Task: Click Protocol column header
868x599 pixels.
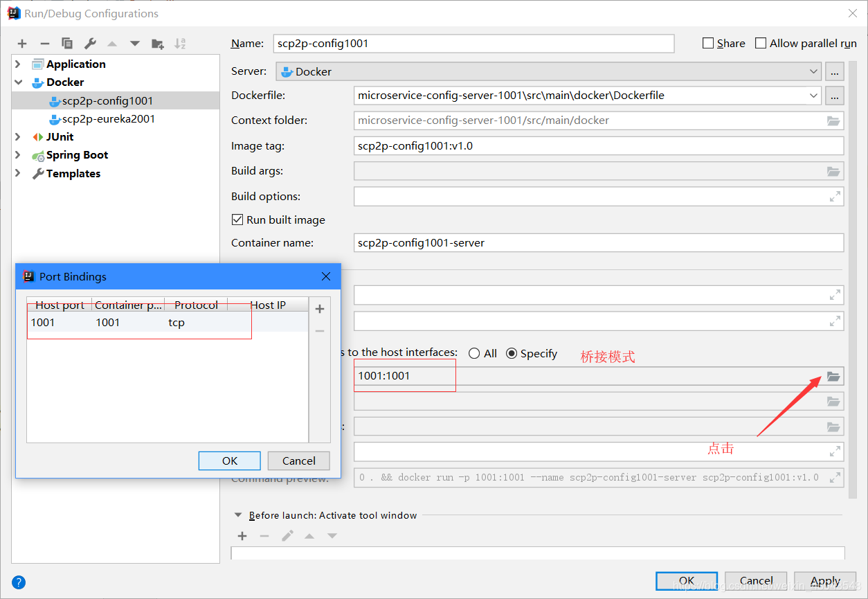Action: tap(196, 305)
